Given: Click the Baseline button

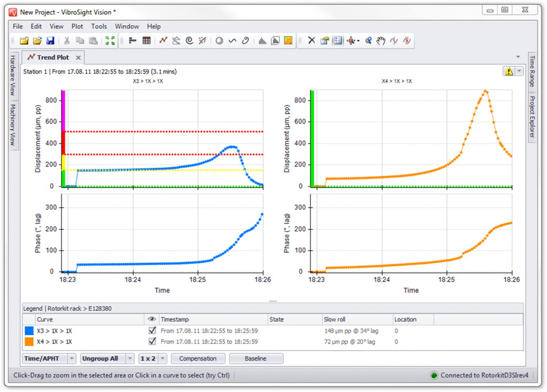Looking at the screenshot, I should click(x=255, y=358).
